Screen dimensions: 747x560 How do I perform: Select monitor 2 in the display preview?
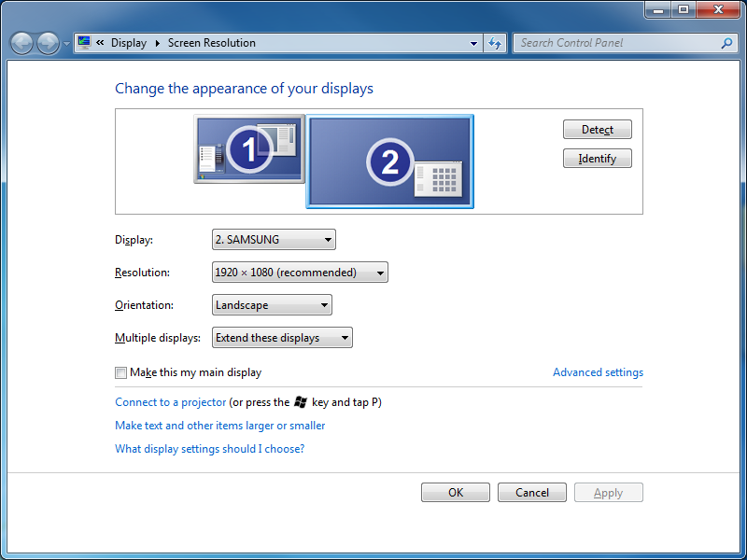389,161
